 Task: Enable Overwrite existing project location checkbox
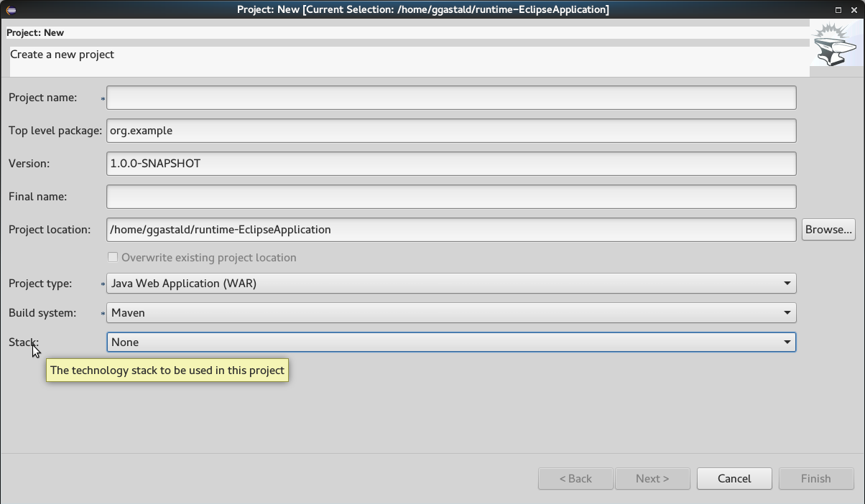(113, 257)
